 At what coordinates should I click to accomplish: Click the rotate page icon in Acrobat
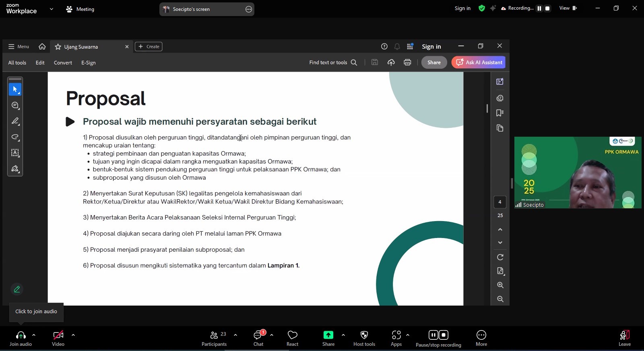click(x=500, y=257)
